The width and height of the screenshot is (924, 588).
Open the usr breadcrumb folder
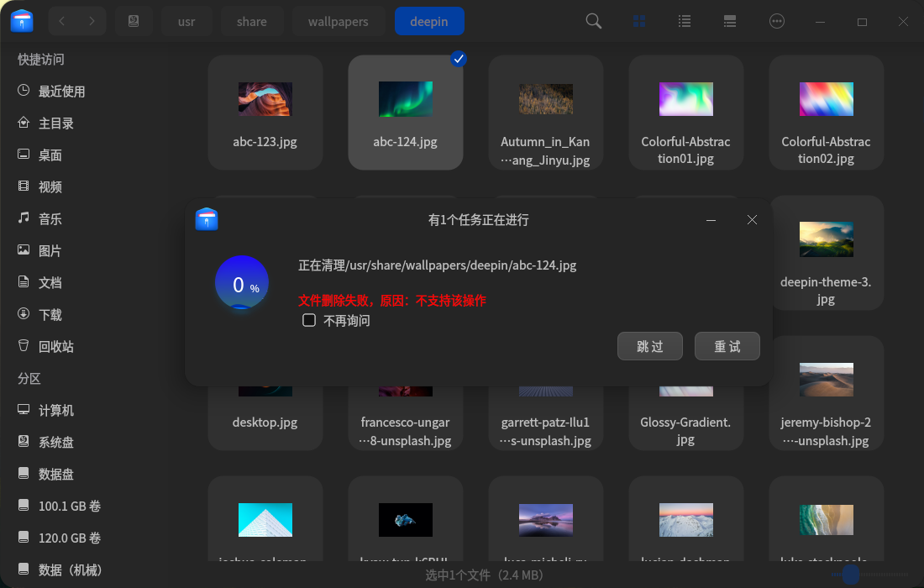pyautogui.click(x=186, y=21)
